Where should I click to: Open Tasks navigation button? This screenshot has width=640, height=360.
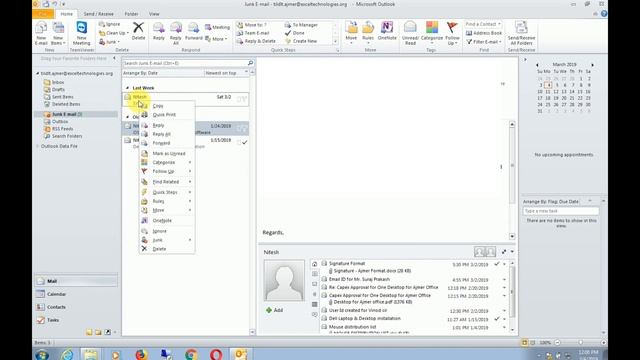pyautogui.click(x=76, y=320)
